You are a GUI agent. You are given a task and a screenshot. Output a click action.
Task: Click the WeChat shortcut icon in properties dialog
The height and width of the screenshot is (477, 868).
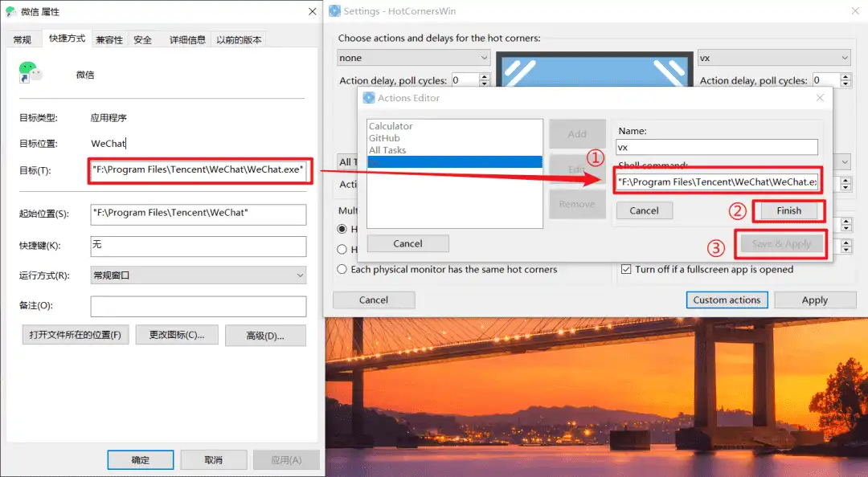31,72
